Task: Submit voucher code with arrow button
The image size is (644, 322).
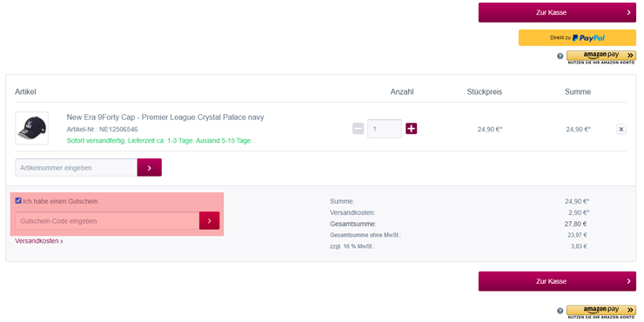Action: point(209,221)
